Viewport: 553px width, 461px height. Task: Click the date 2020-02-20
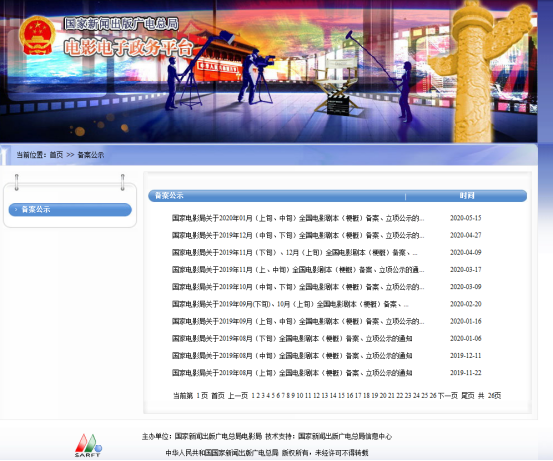466,304
